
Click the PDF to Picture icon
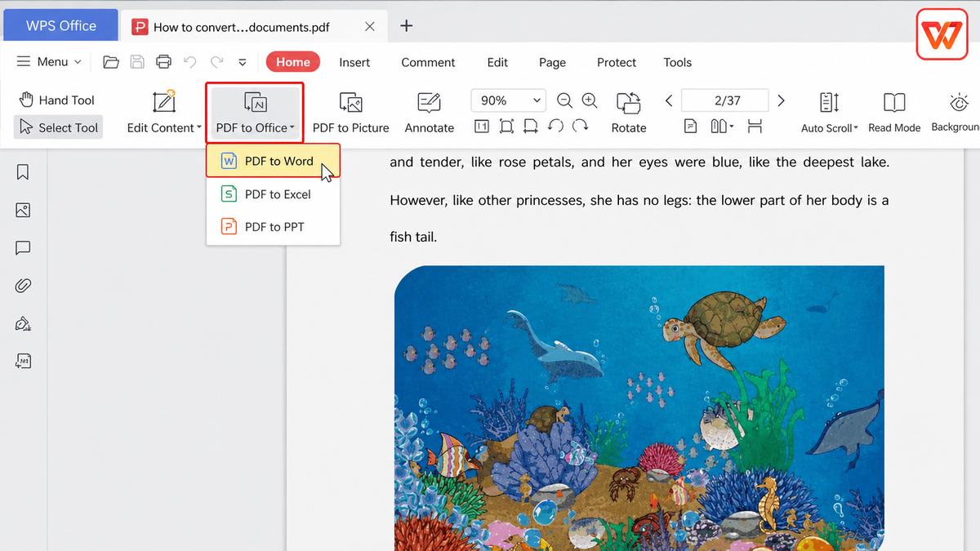point(350,103)
